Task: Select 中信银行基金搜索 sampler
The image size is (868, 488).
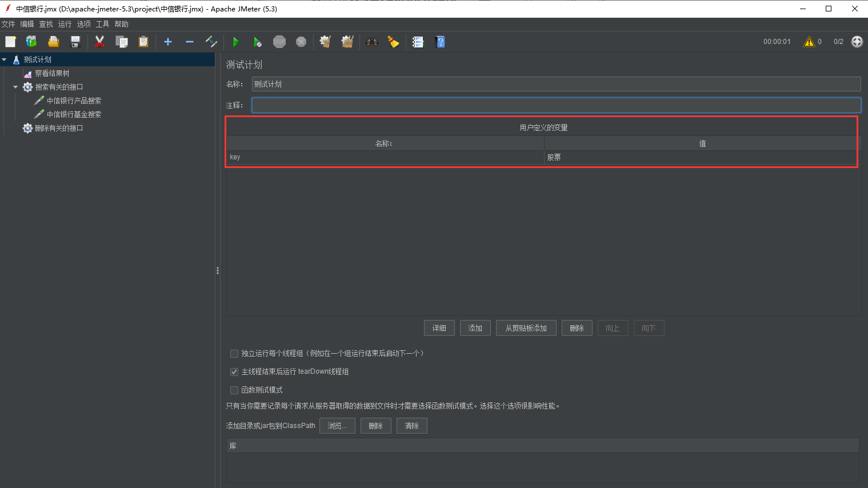Action: (x=74, y=114)
